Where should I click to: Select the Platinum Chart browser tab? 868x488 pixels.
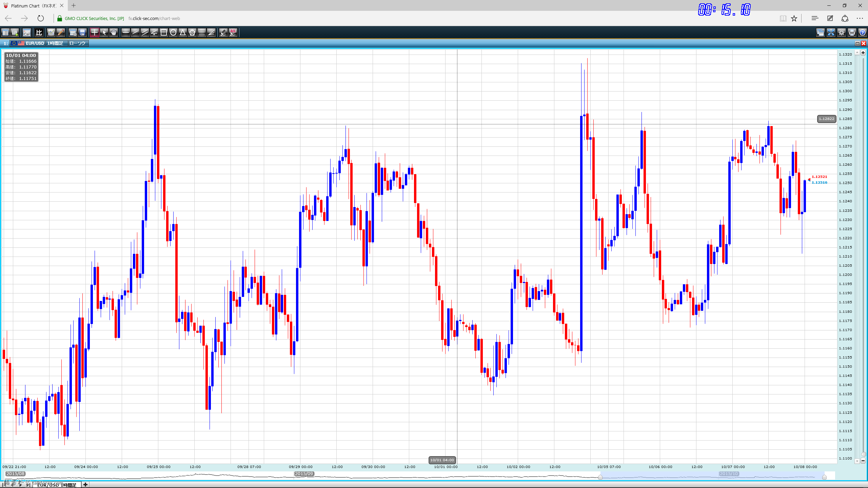33,5
